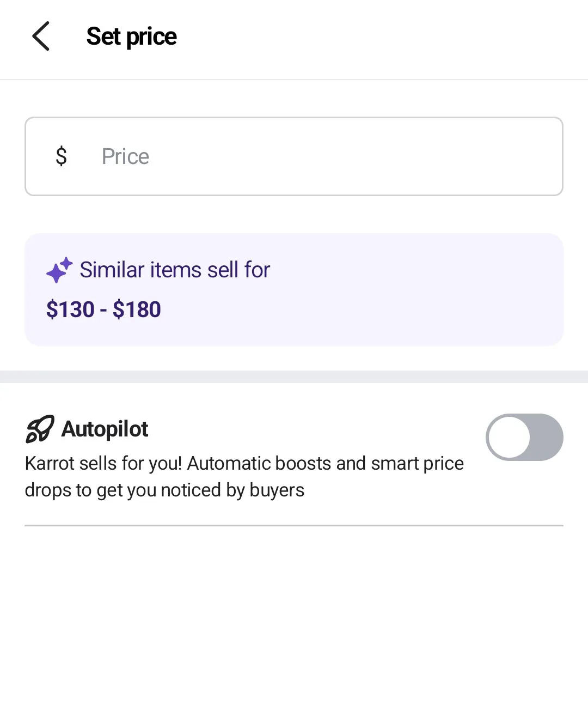Click the white knob of Autopilot switch

point(509,437)
